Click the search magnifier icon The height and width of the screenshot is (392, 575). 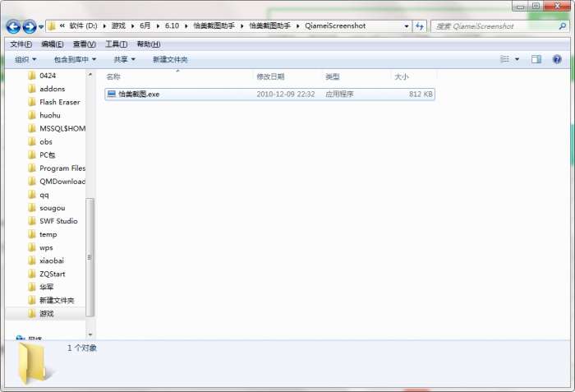click(x=562, y=26)
